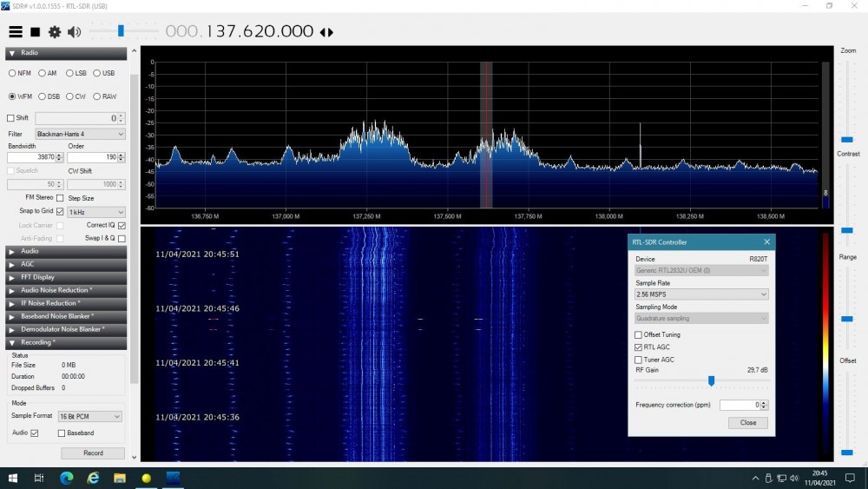
Task: Select DSB demodulation mode
Action: [x=49, y=96]
